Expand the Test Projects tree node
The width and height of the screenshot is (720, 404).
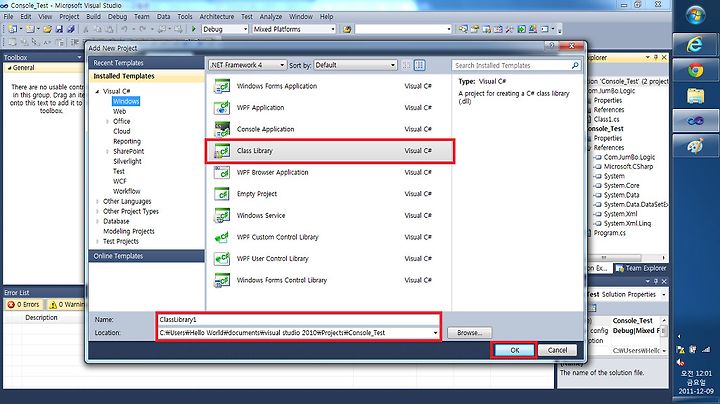[97, 241]
